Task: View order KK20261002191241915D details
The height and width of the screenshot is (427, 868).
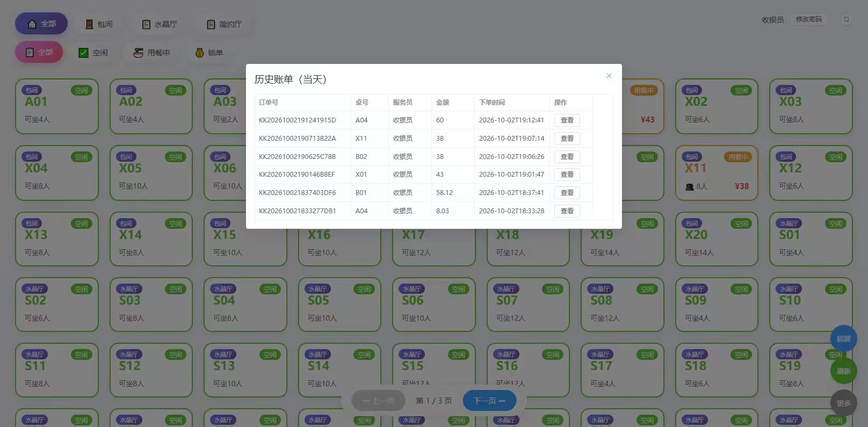Action: click(x=567, y=120)
